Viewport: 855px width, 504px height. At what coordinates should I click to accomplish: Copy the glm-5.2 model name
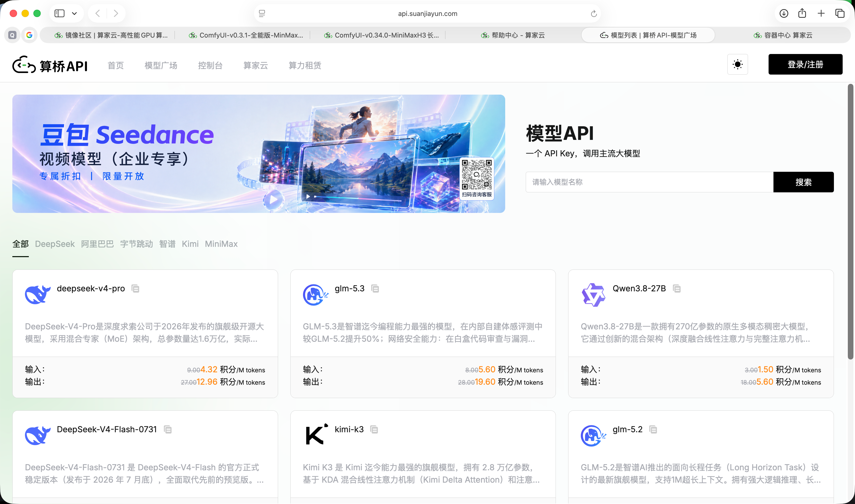[653, 430]
